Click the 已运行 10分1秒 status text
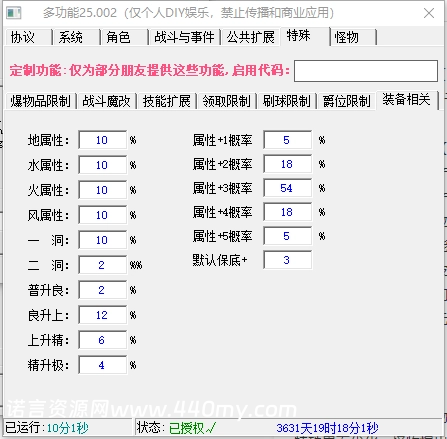This screenshot has width=447, height=439. coord(47,427)
